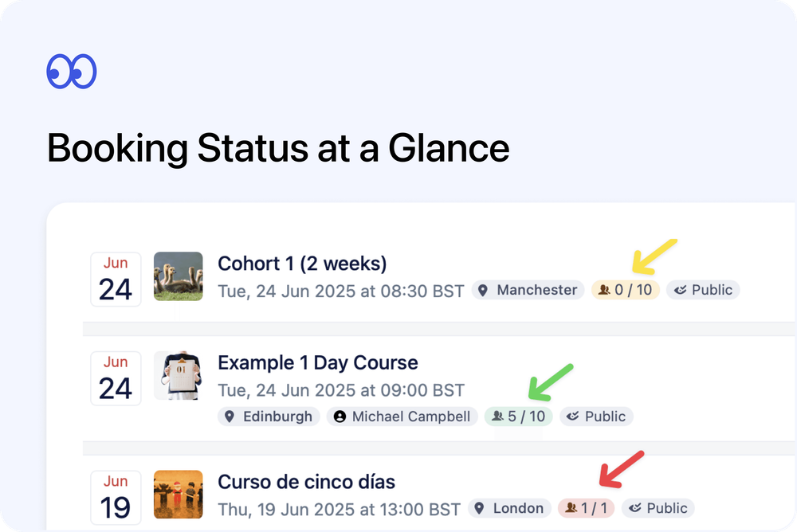
Task: Select the Edinburgh location tag
Action: (269, 416)
